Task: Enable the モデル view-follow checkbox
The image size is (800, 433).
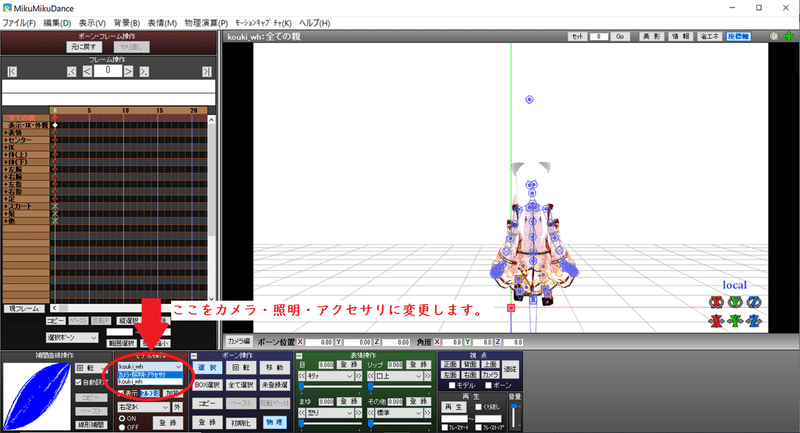Action: click(452, 386)
